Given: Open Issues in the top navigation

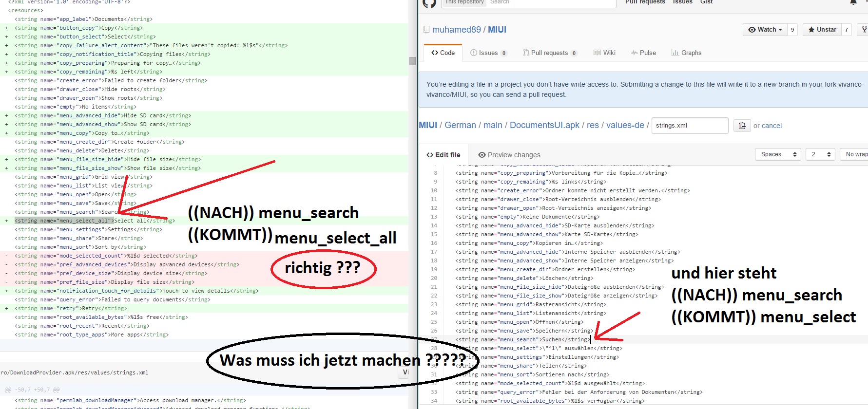Looking at the screenshot, I should pos(682,2).
